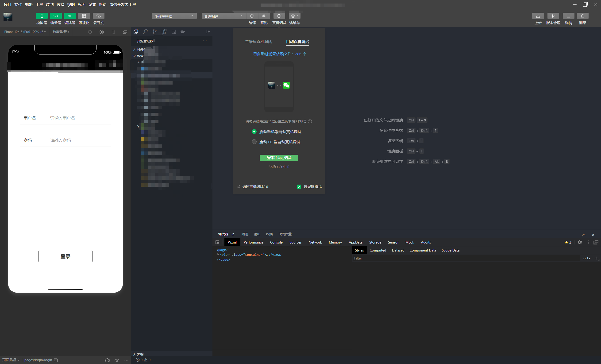Click the compile refresh icon

tap(252, 16)
